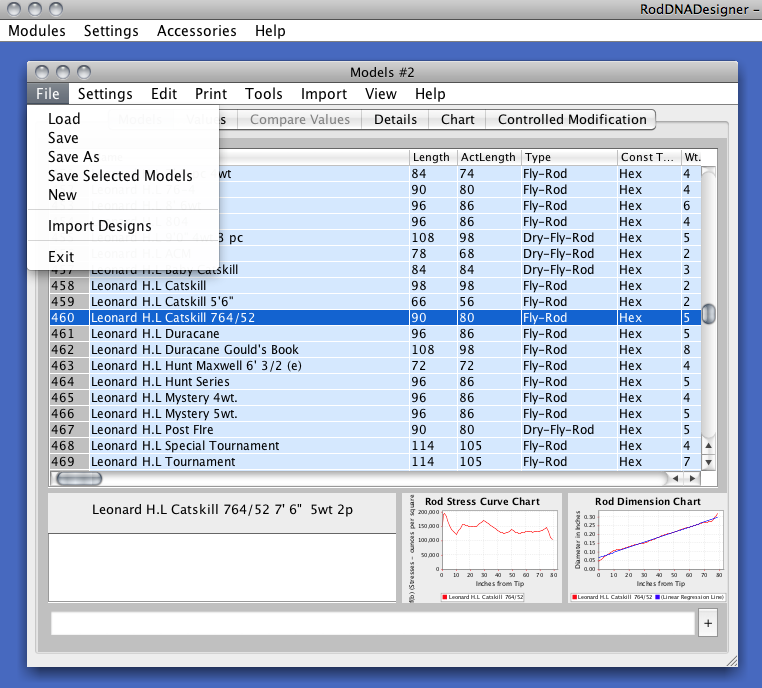Sort by the ActLength column header
Screen dimensions: 762x688
[x=488, y=157]
